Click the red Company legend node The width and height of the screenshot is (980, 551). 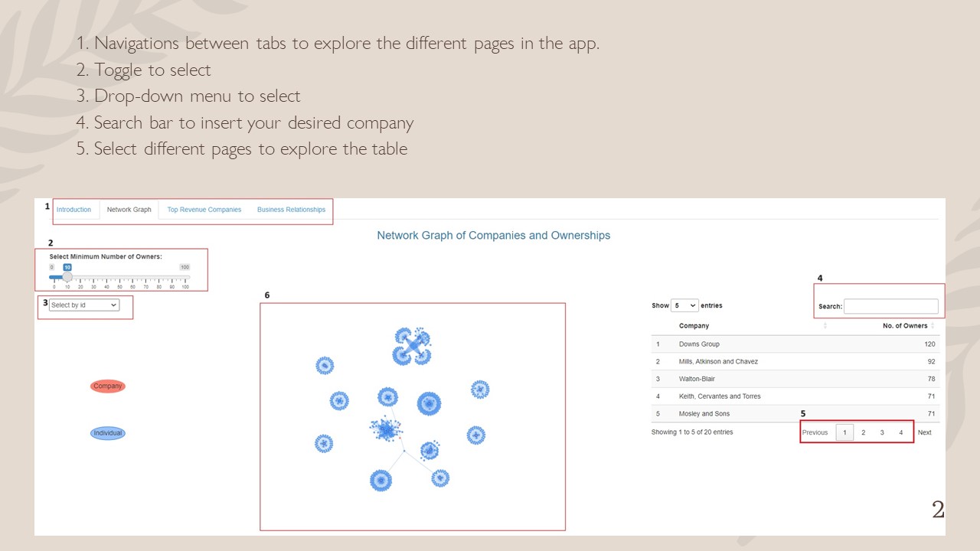pyautogui.click(x=107, y=386)
